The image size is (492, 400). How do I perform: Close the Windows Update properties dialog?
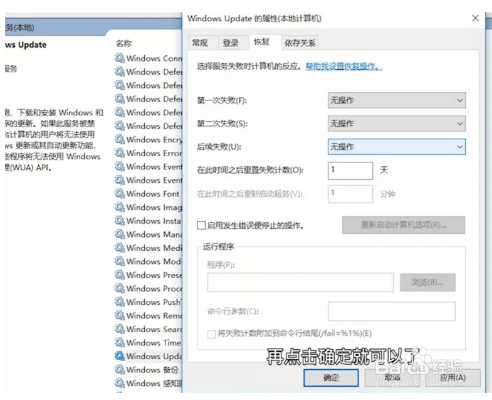tap(475, 18)
